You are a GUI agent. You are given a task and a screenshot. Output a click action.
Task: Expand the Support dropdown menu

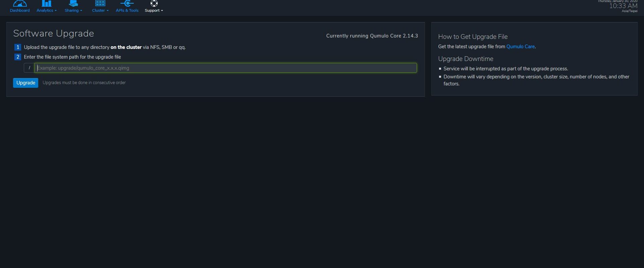(154, 10)
